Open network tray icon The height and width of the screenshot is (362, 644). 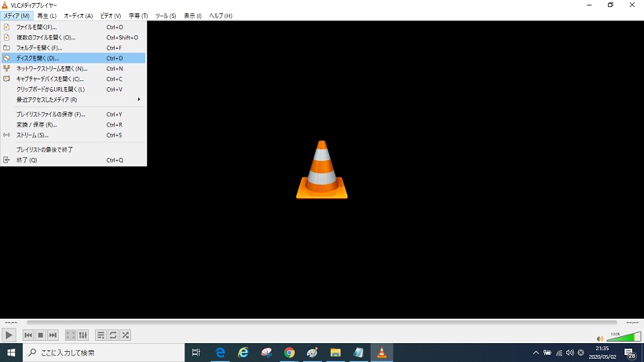point(559,353)
